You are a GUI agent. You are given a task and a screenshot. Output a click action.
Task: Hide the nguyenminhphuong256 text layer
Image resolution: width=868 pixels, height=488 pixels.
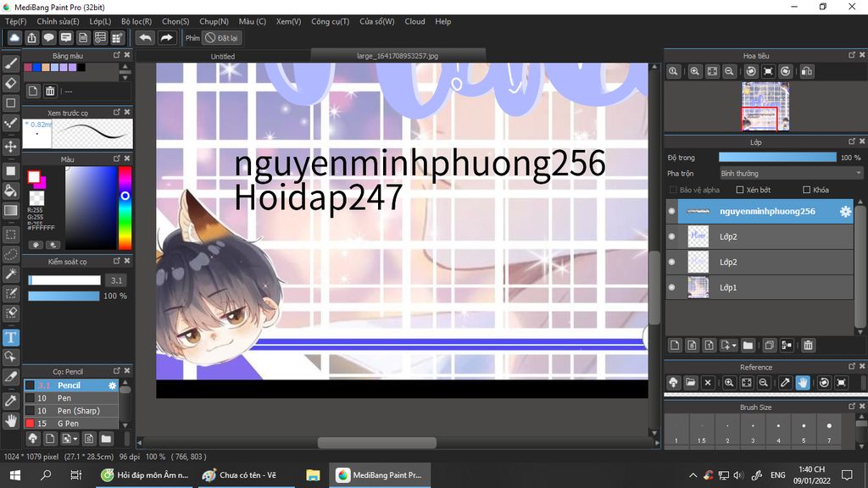pos(671,211)
